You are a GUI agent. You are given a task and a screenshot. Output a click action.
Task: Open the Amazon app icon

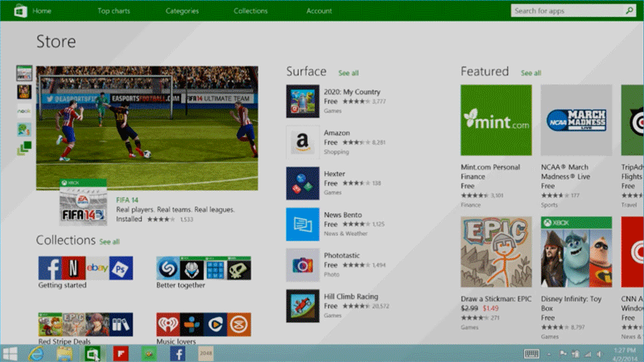(302, 142)
